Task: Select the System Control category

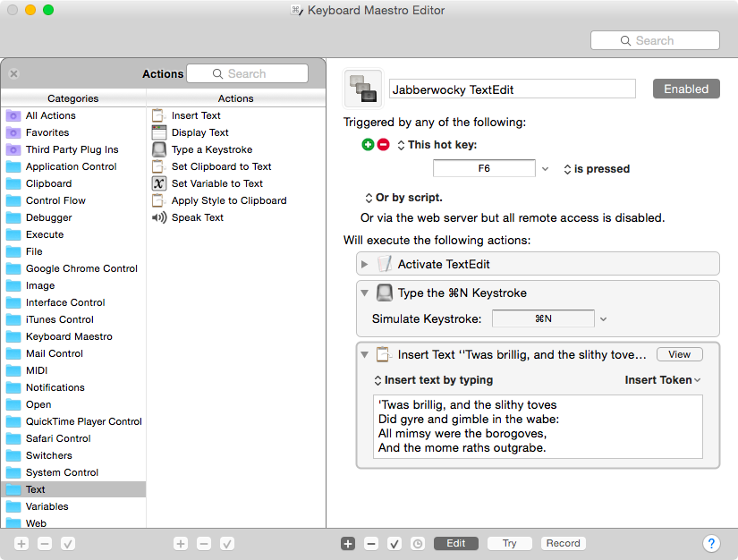Action: coord(73,472)
